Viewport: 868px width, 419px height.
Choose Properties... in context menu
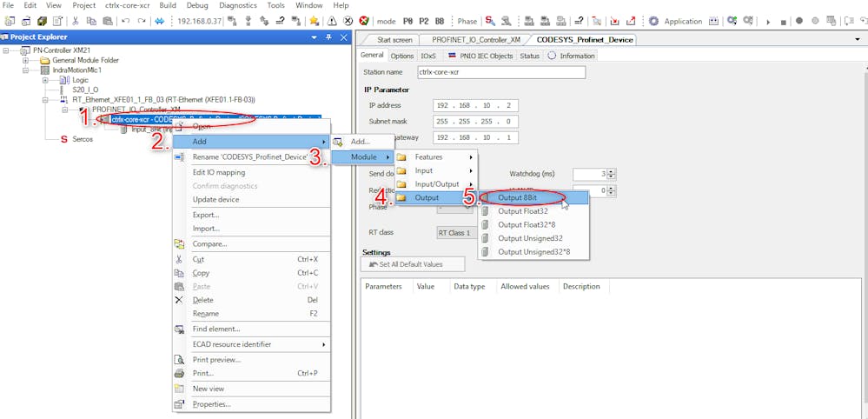253,404
